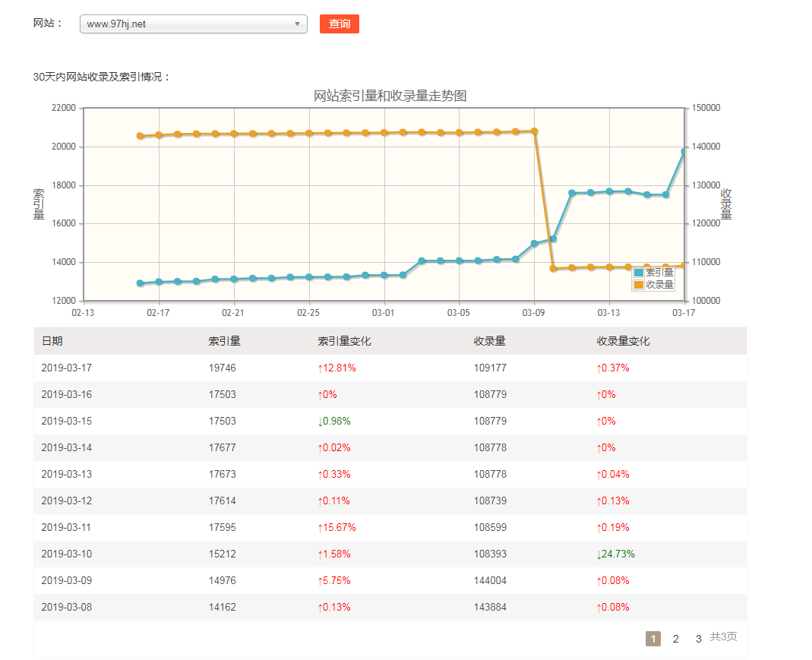Click the x-axis label 03-01
The width and height of the screenshot is (812, 660).
384,313
